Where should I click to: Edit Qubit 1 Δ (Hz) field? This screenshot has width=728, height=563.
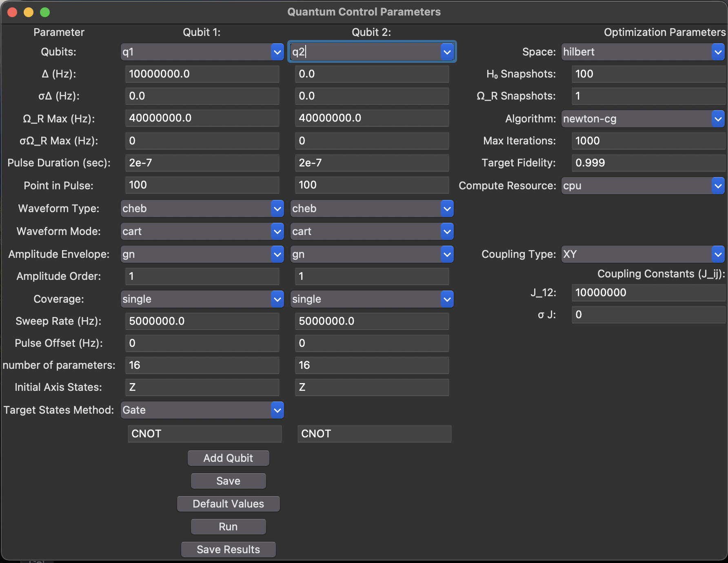click(x=202, y=74)
